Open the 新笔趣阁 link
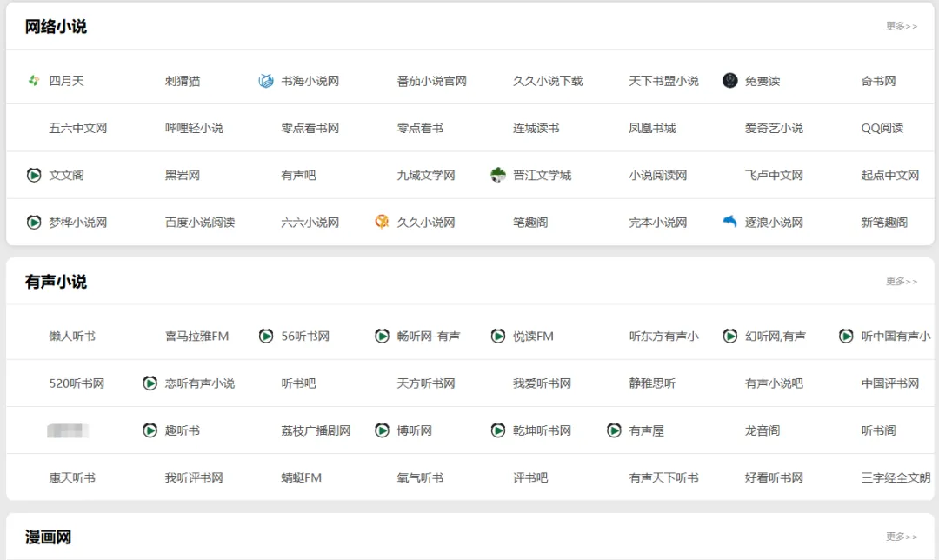Image resolution: width=939 pixels, height=560 pixels. click(x=884, y=223)
